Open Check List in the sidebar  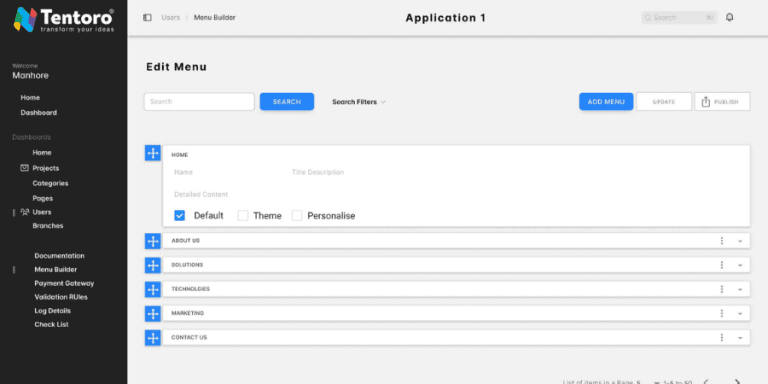point(51,324)
